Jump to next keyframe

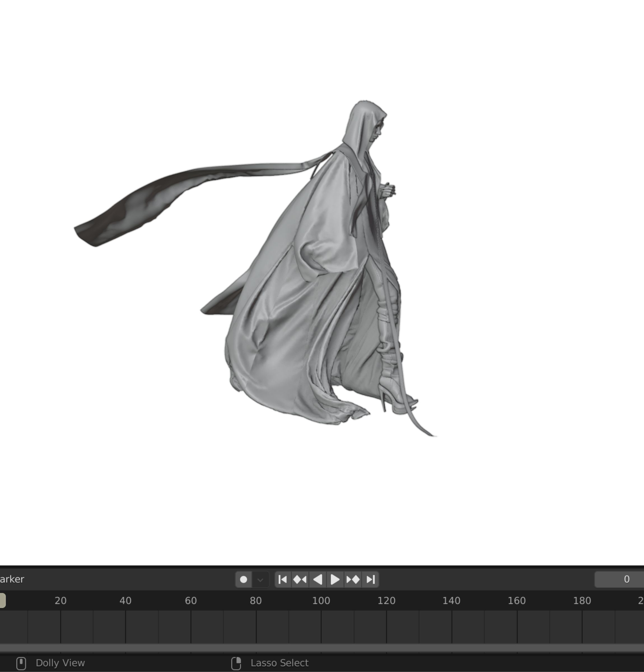[353, 579]
